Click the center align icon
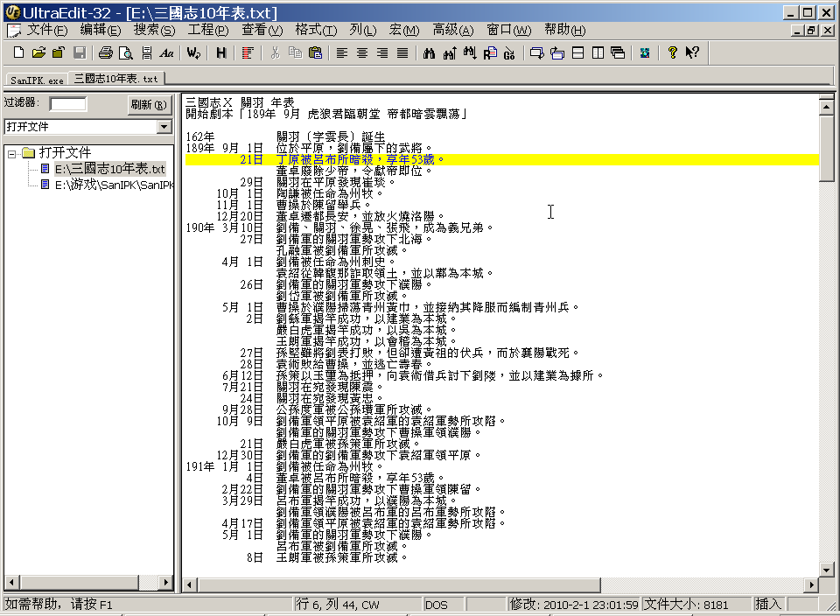 coord(362,52)
